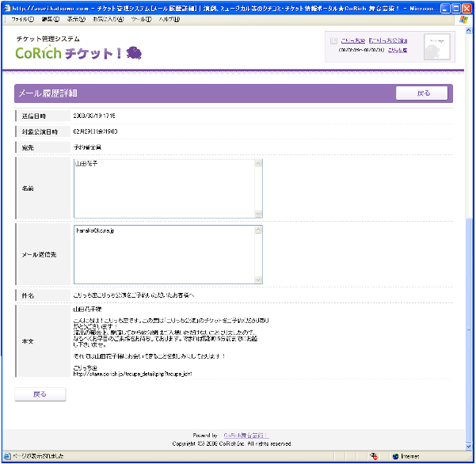This screenshot has height=464, width=476.
Task: Follow the CoRich舞台芸術 link in footer
Action: (245, 435)
